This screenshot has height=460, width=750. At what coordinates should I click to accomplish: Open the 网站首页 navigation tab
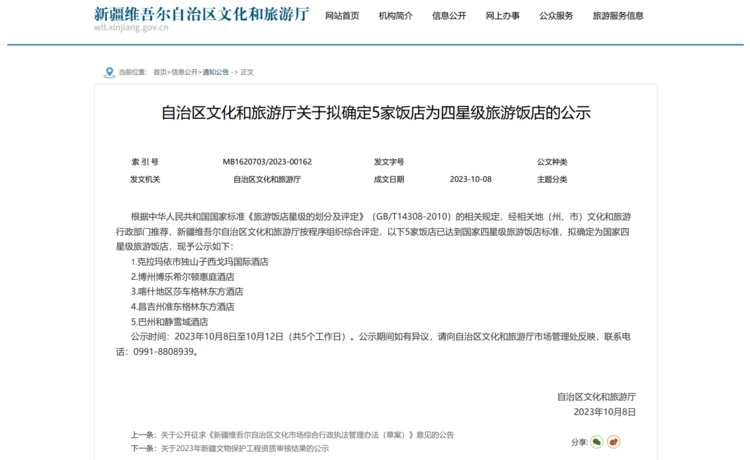coord(342,16)
